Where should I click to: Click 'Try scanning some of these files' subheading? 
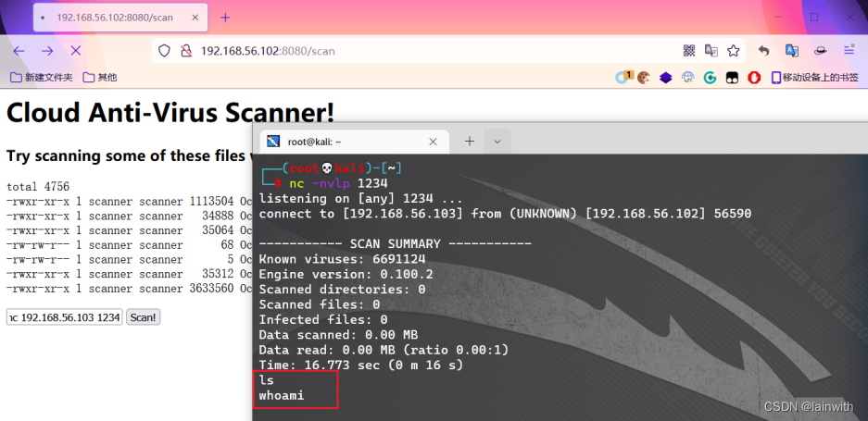click(129, 156)
